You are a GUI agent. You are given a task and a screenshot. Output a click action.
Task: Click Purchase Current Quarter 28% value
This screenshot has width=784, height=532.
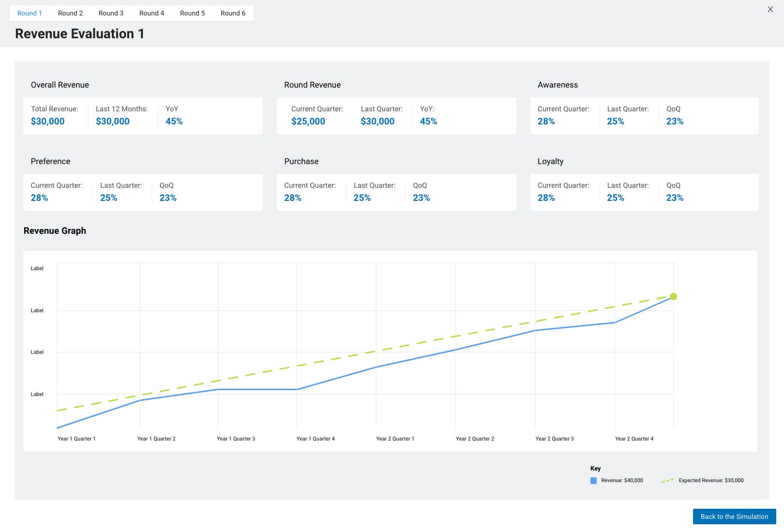(x=293, y=198)
